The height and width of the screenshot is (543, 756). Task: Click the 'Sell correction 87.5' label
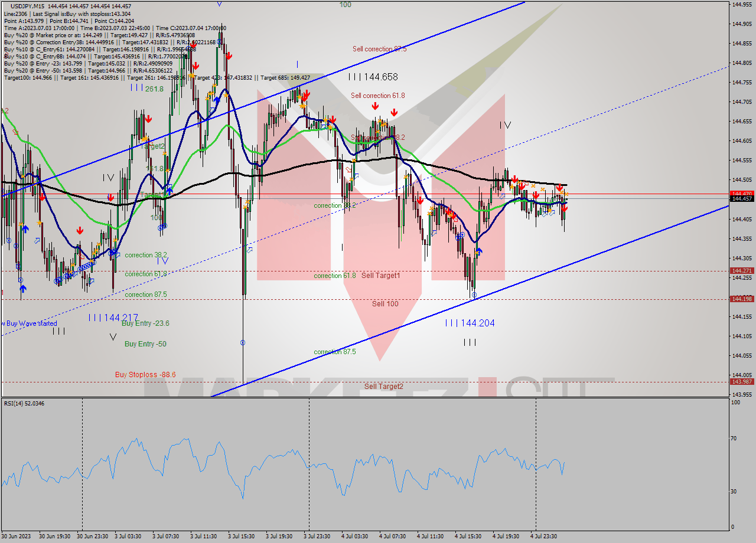pyautogui.click(x=380, y=49)
